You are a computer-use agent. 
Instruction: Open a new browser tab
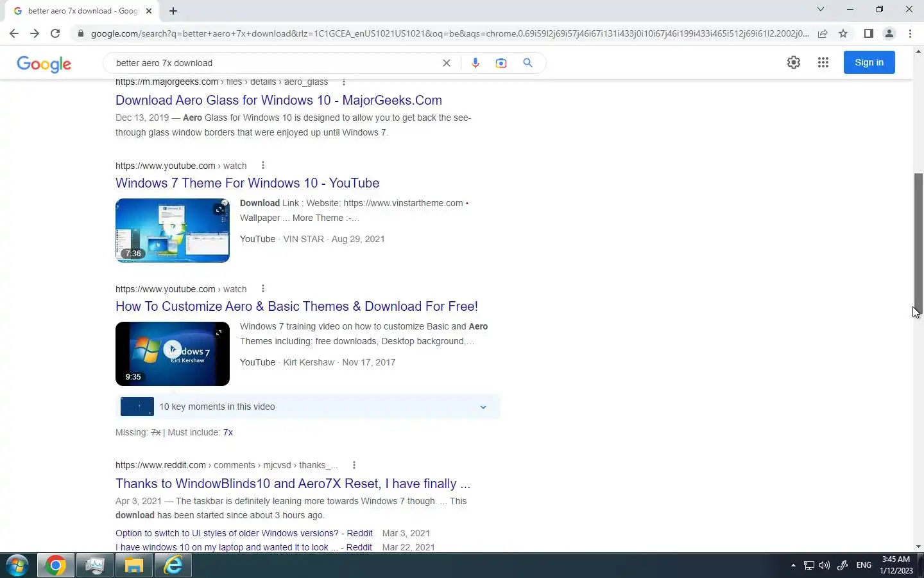[173, 11]
